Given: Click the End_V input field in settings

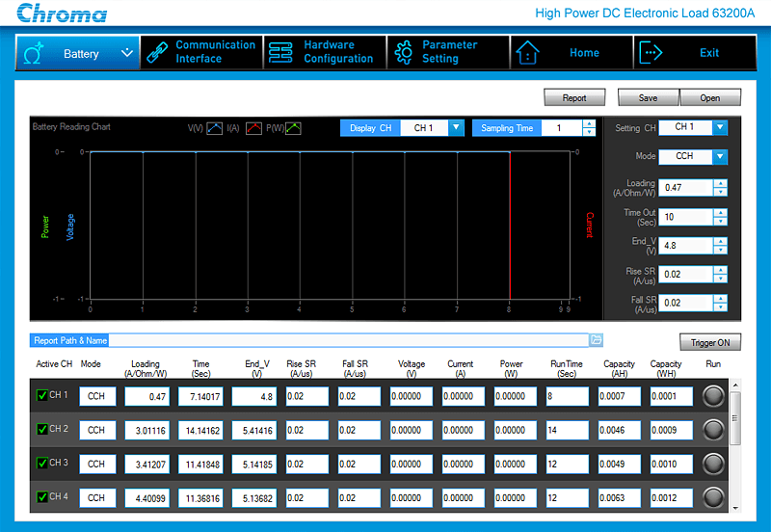Looking at the screenshot, I should 685,246.
